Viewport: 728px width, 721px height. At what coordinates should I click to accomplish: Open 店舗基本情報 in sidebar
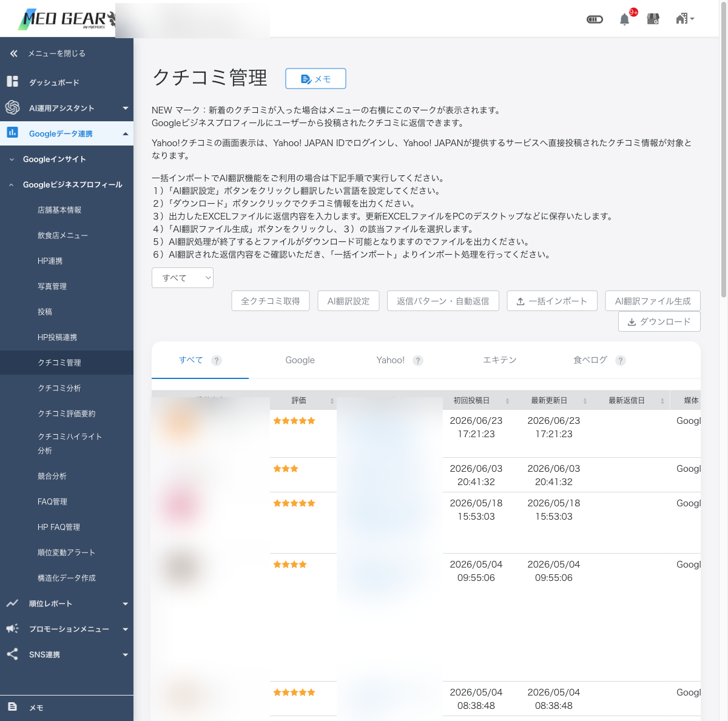[59, 210]
